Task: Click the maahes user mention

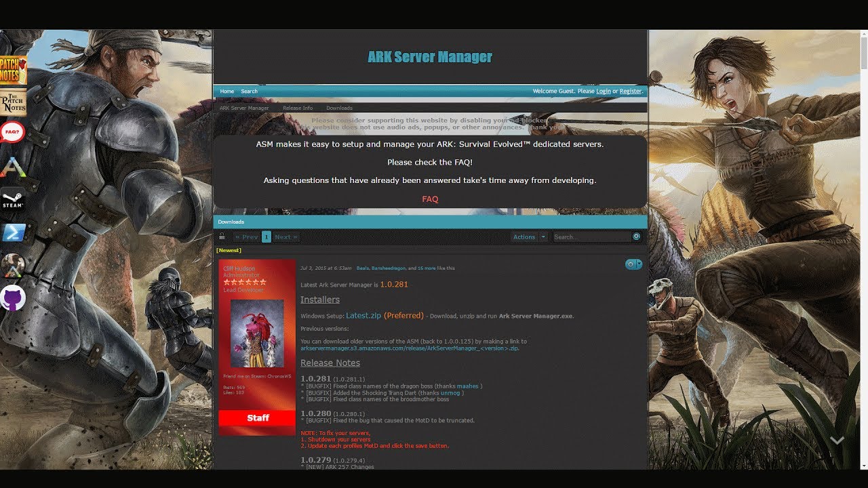Action: tap(467, 386)
